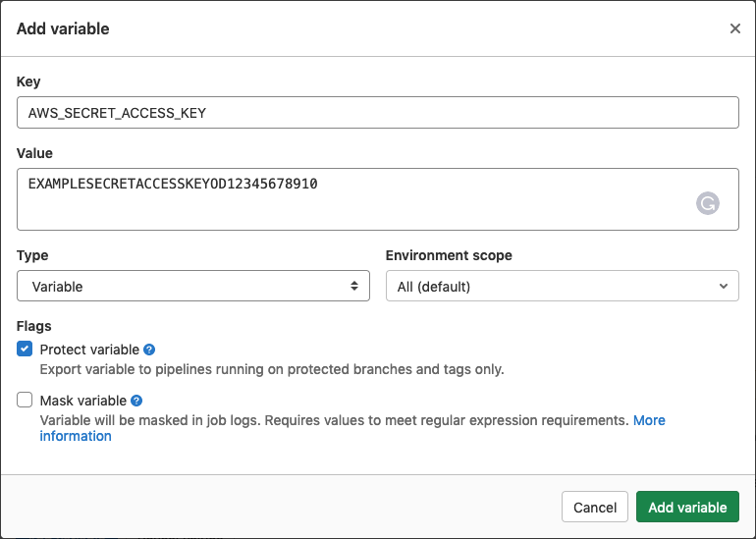Enable the Mask variable checkbox
756x539 pixels.
coord(25,400)
